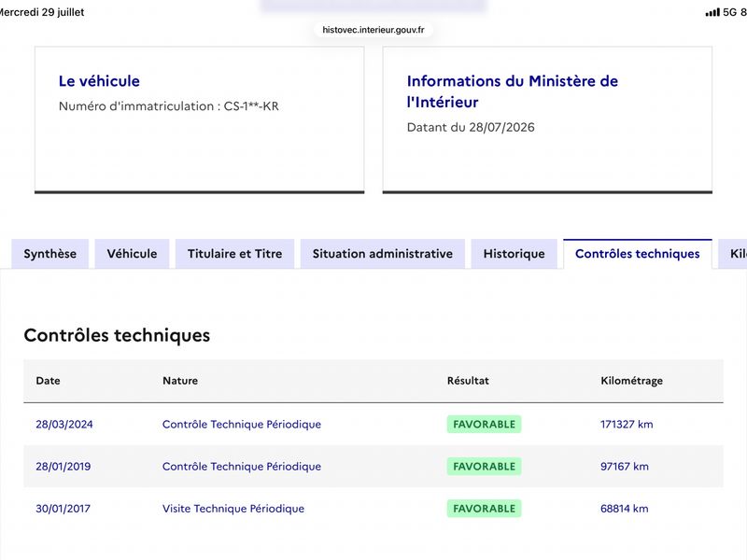Open the Situation administrative tab
The image size is (747, 560).
(383, 254)
